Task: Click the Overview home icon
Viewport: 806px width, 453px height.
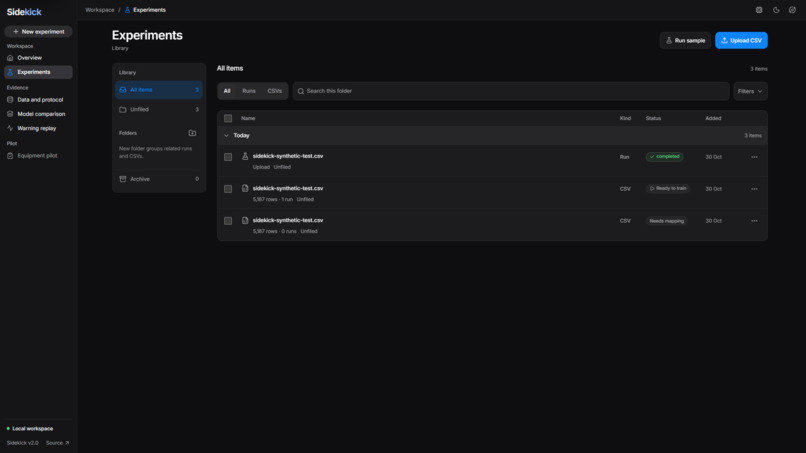Action: (10, 58)
